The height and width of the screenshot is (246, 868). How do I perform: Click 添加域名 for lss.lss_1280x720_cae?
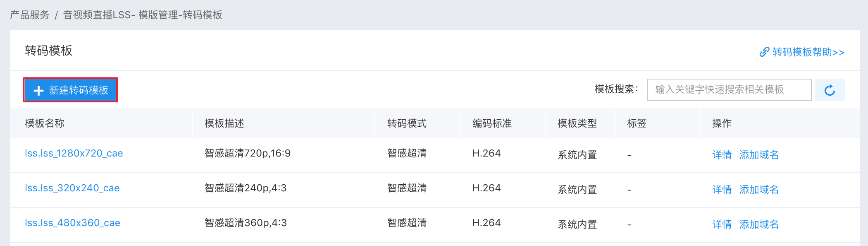(x=758, y=155)
